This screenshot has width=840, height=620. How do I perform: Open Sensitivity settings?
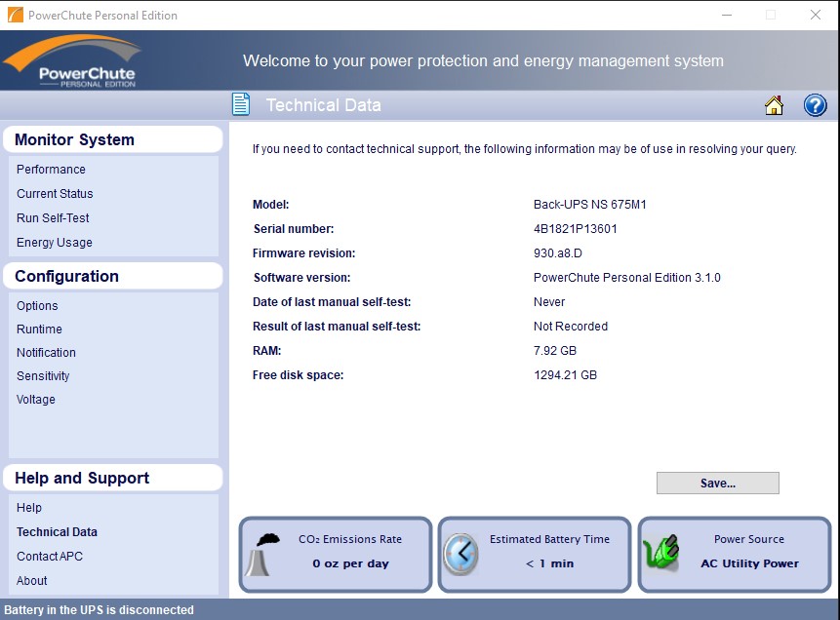[43, 375]
